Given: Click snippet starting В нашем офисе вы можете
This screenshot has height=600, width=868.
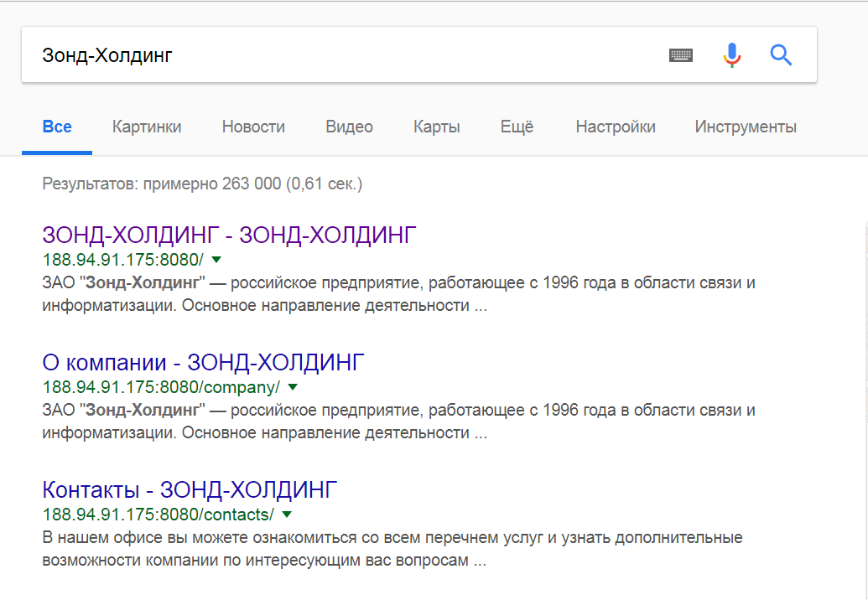Looking at the screenshot, I should click(x=392, y=549).
